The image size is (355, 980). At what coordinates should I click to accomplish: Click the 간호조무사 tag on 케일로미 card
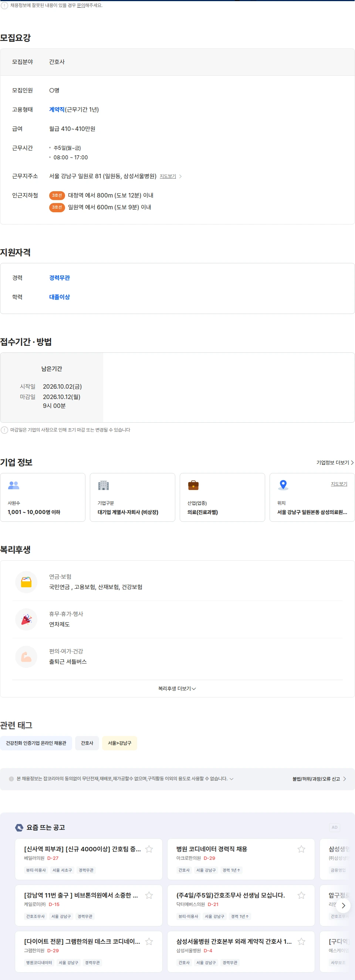(35, 916)
